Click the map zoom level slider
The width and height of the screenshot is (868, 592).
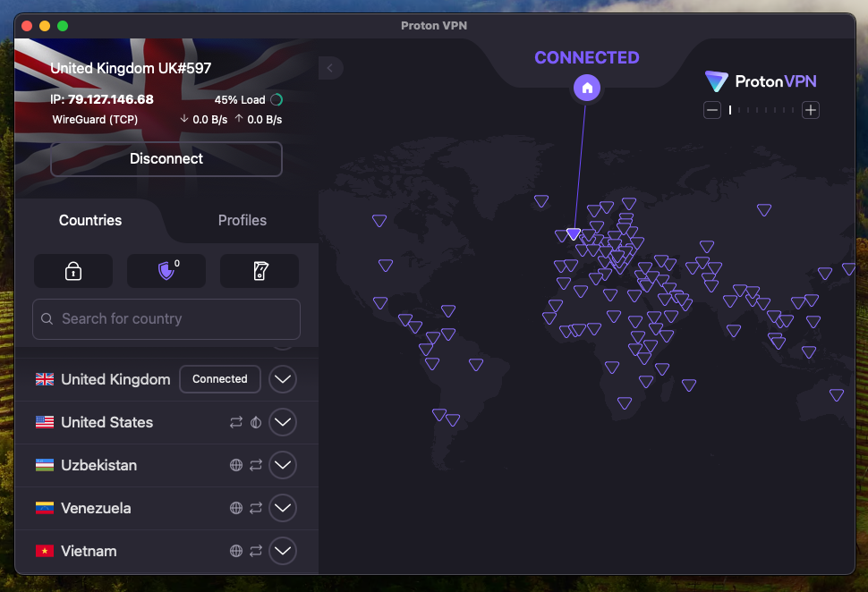[762, 110]
